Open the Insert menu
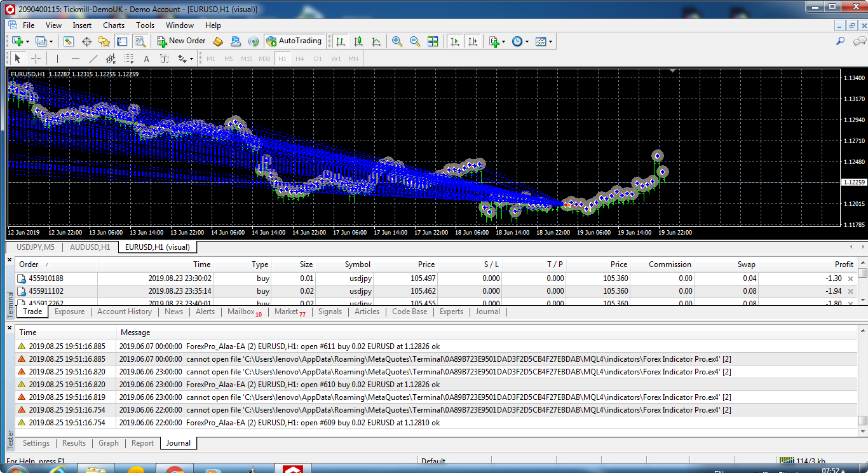868x473 pixels. point(82,25)
